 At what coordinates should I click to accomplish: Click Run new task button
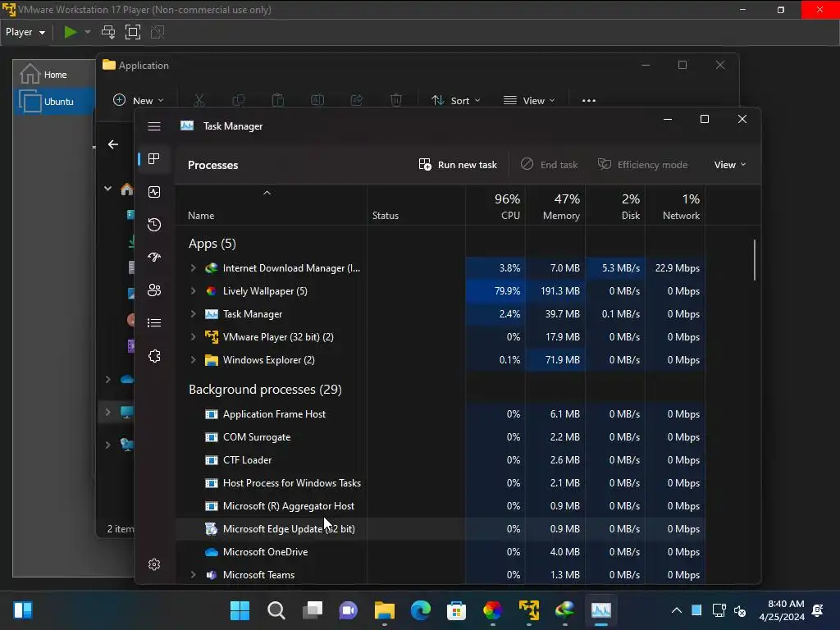coord(458,164)
